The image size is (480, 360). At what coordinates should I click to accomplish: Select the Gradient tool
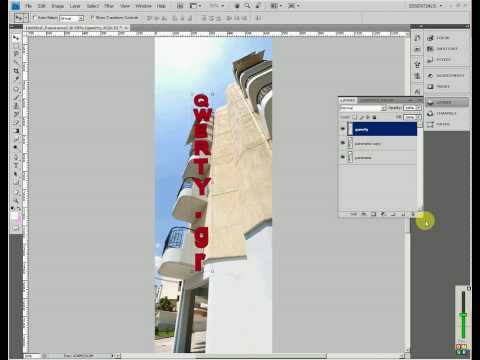tap(16, 131)
